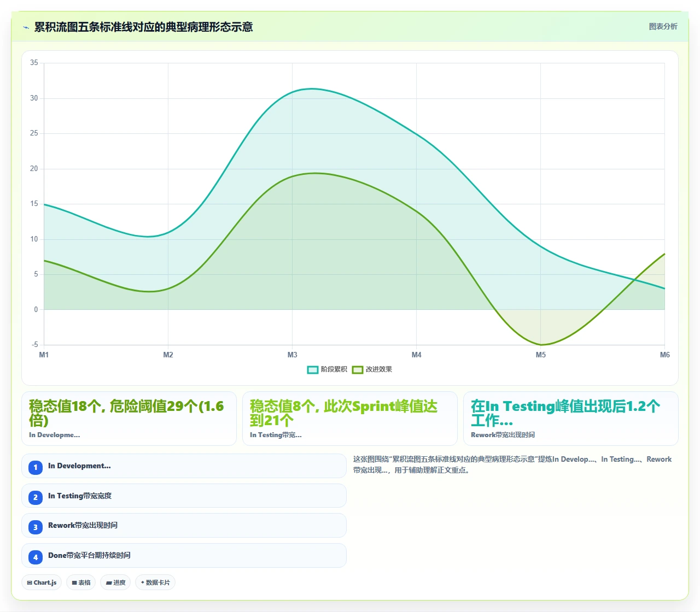Click the In Developme... card subtitle

click(x=54, y=435)
